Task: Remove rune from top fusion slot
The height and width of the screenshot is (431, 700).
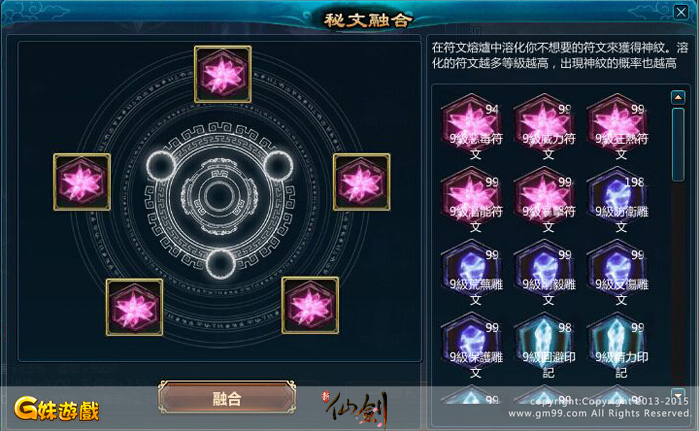Action: (223, 74)
